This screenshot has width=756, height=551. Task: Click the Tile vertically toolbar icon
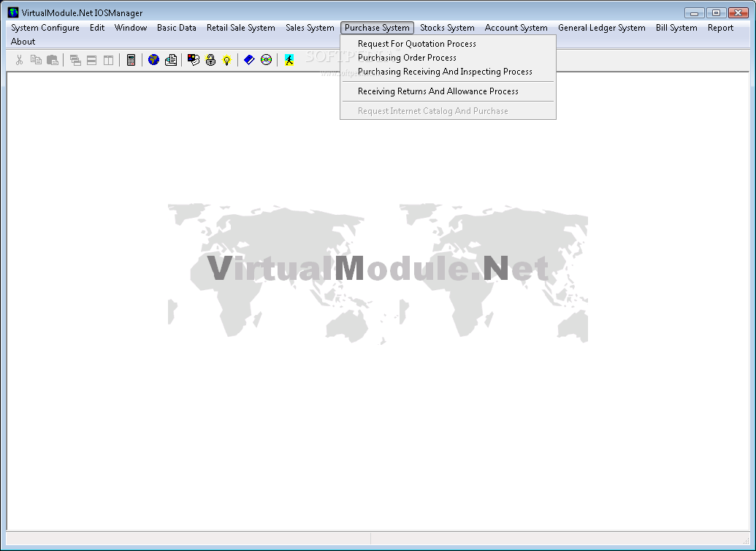(109, 60)
